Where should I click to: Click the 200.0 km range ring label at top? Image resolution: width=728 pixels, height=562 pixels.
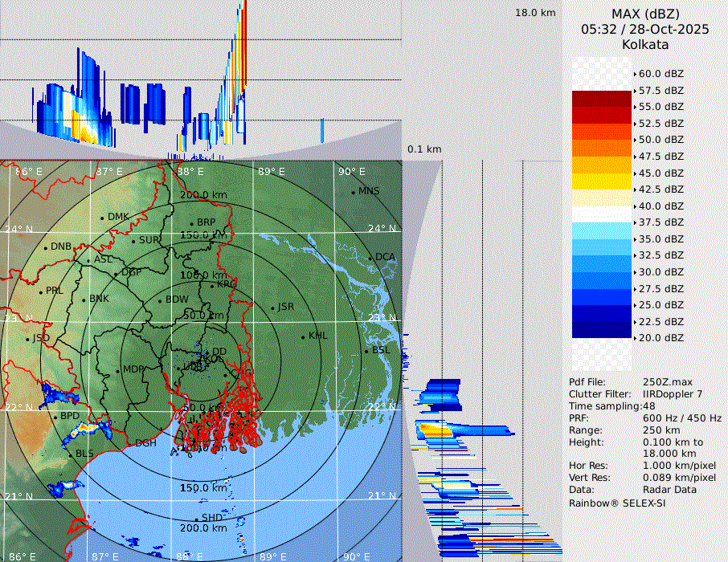pos(202,195)
